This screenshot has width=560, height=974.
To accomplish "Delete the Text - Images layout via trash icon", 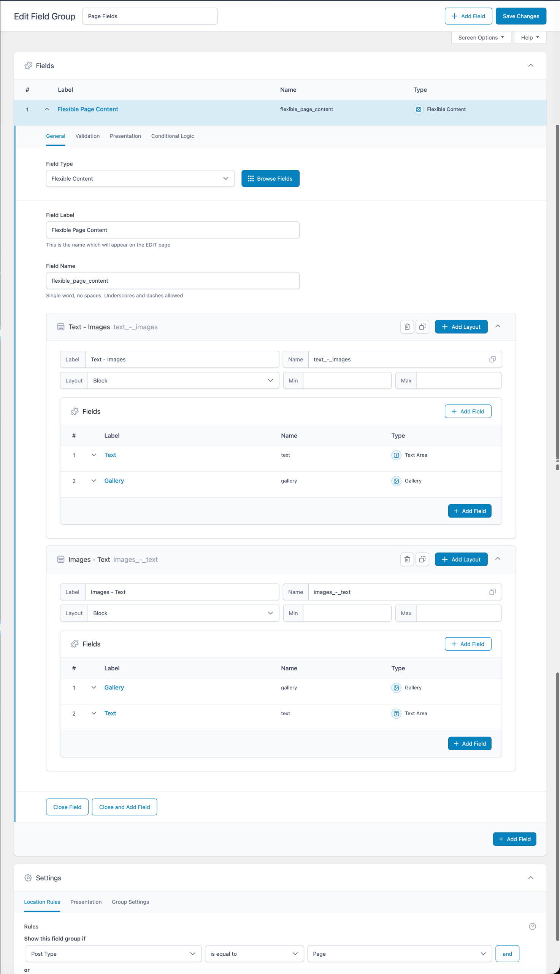I will pyautogui.click(x=407, y=327).
